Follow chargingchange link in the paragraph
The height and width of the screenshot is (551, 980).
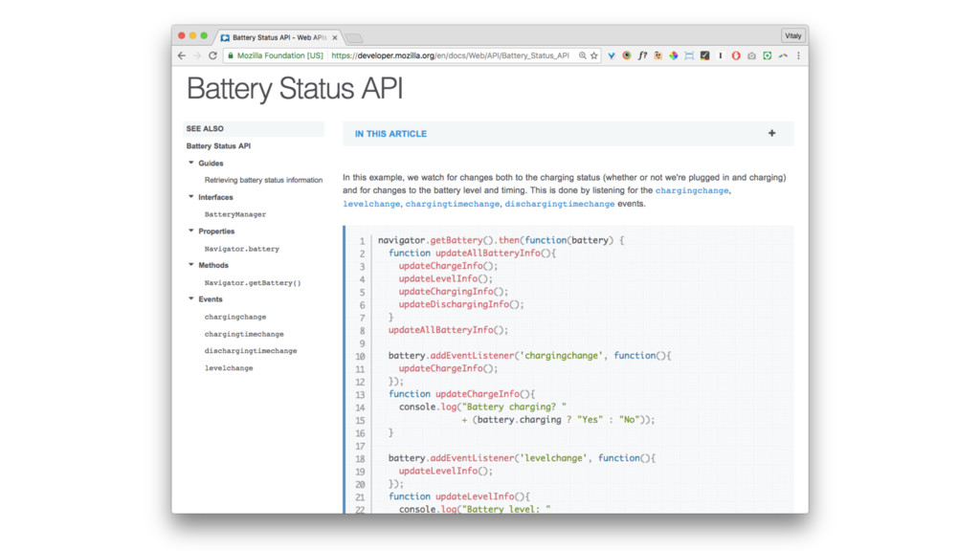coord(692,190)
